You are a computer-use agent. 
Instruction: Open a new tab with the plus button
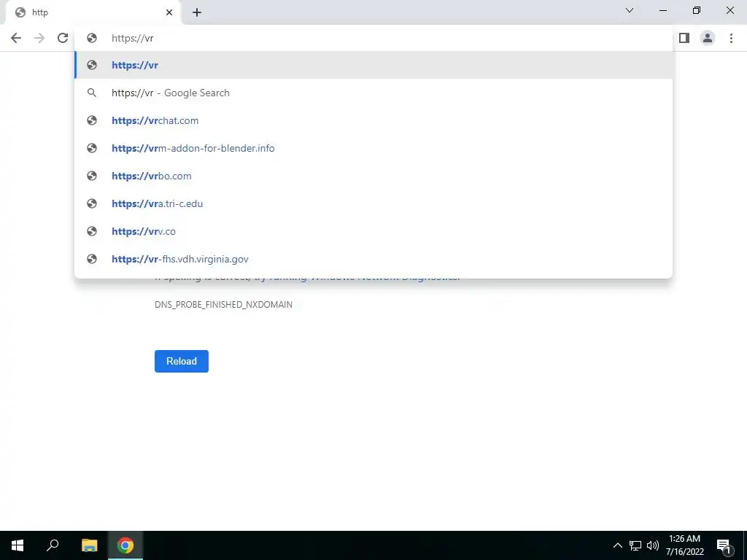197,12
